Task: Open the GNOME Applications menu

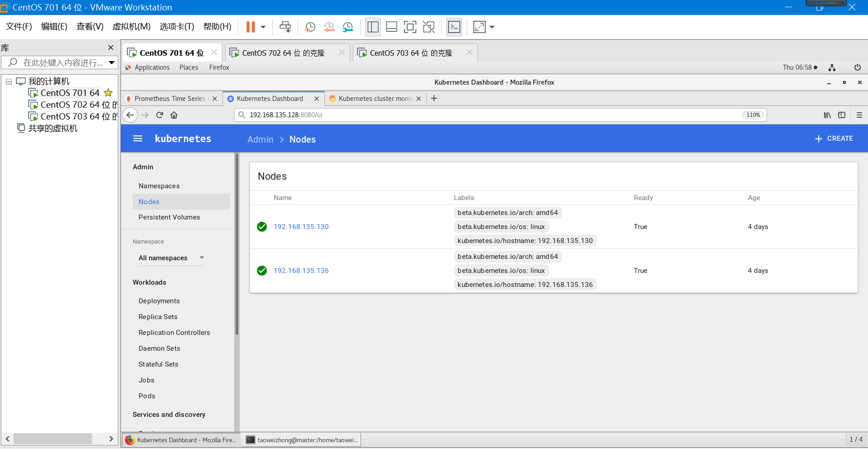Action: [152, 67]
